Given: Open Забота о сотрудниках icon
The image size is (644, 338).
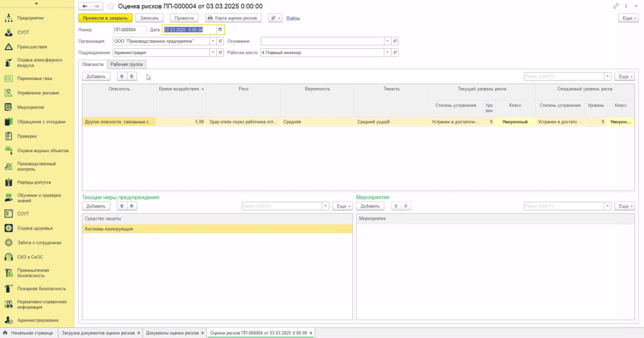Looking at the screenshot, I should tap(9, 243).
